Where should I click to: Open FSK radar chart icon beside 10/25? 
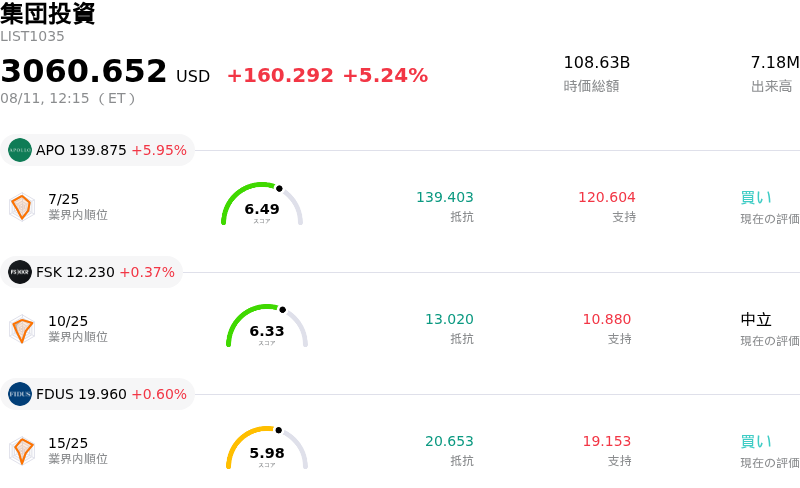[x=22, y=329]
